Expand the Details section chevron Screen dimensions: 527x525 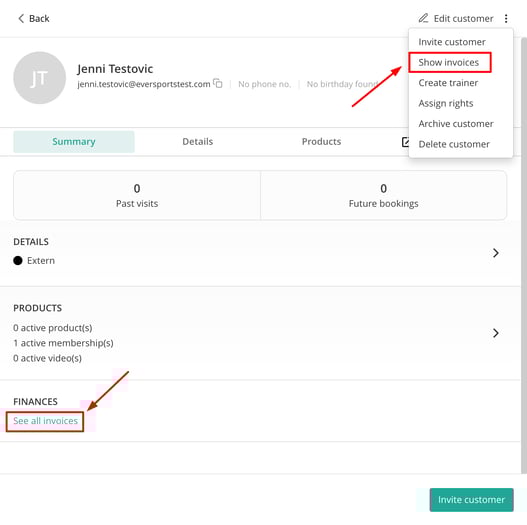pyautogui.click(x=495, y=253)
